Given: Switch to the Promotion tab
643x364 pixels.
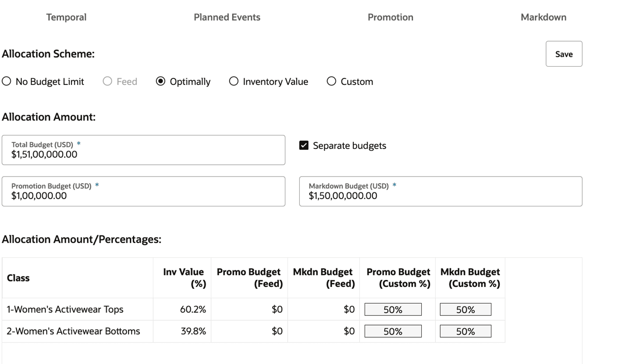Looking at the screenshot, I should [390, 17].
